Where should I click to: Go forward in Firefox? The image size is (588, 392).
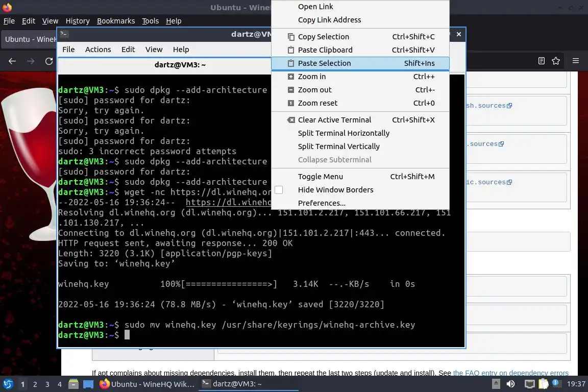pos(31,61)
